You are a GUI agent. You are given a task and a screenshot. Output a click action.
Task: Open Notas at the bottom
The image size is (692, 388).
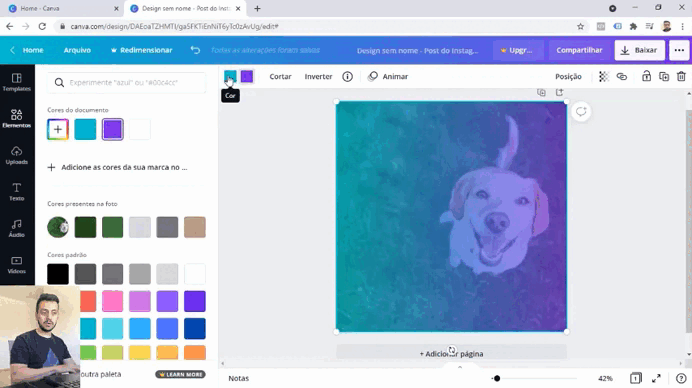coord(239,378)
